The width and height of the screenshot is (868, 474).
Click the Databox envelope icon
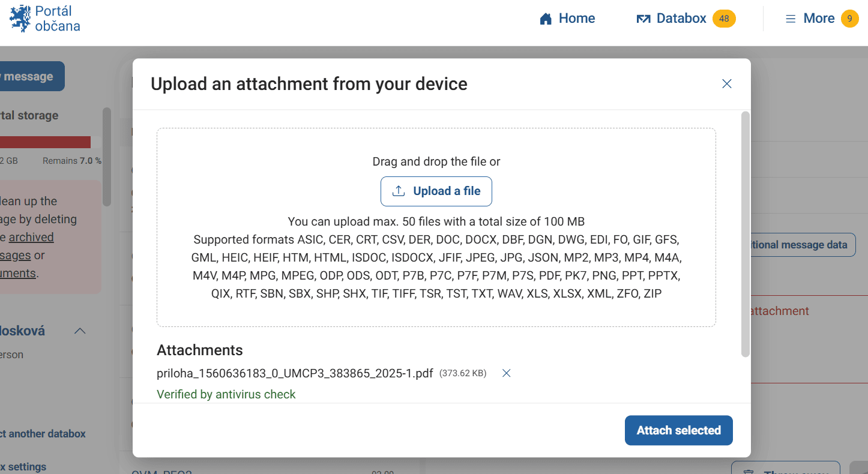click(643, 19)
